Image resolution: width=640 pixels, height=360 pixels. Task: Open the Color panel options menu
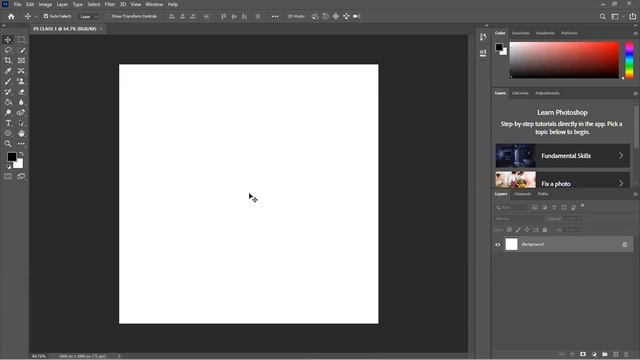point(635,33)
